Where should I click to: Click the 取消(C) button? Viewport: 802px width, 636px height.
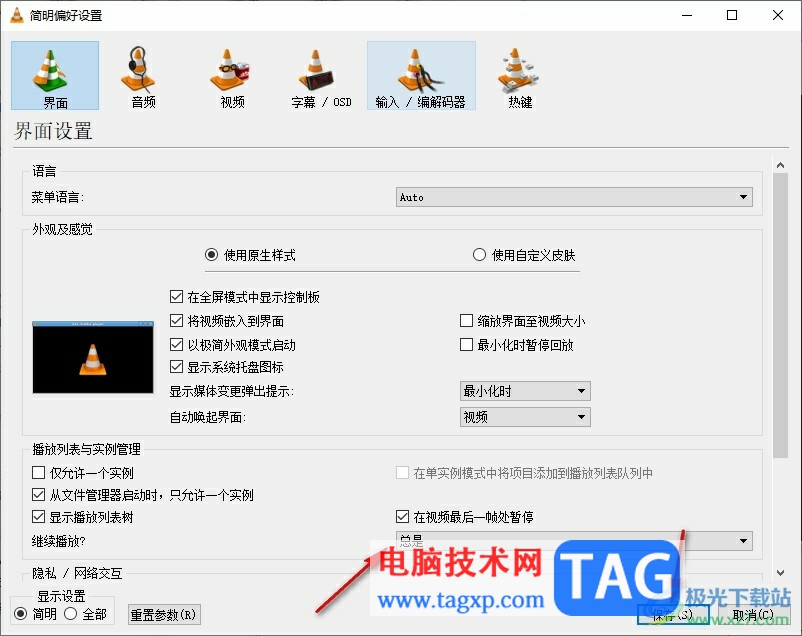click(753, 615)
